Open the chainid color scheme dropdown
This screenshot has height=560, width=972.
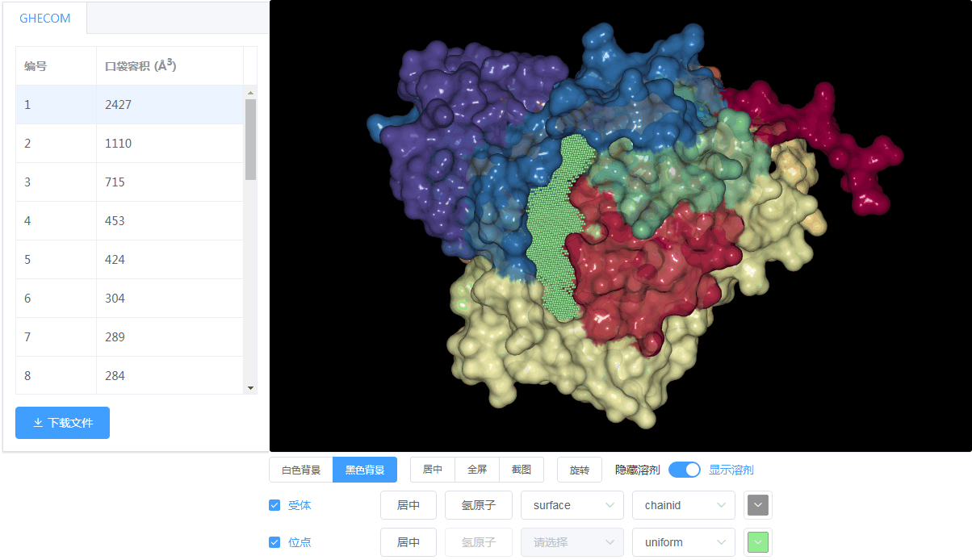[x=683, y=505]
